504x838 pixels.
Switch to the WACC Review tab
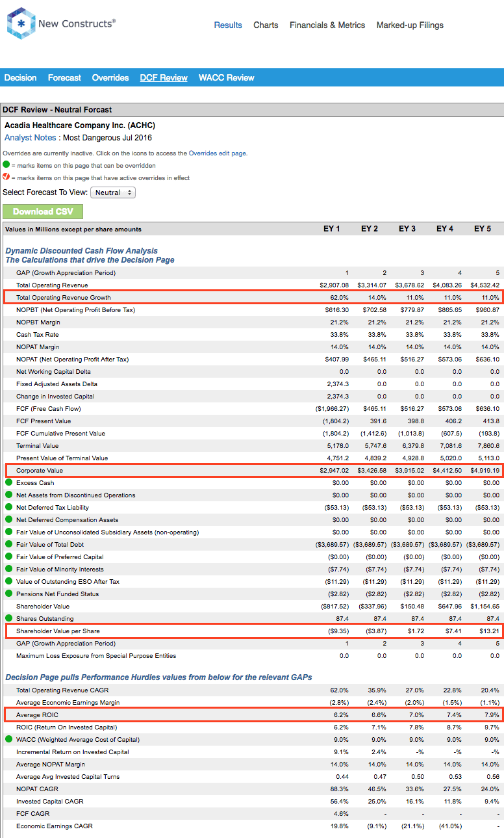[227, 77]
